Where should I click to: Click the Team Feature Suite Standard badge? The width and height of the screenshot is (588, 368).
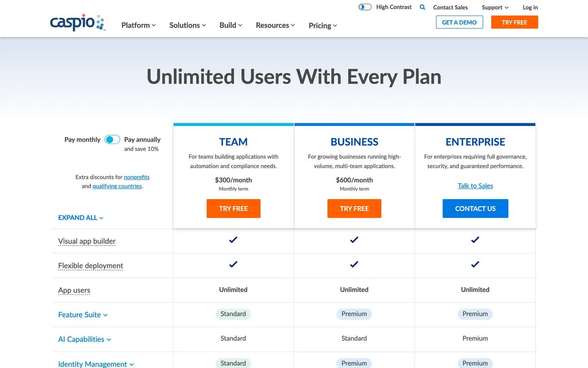(x=233, y=314)
